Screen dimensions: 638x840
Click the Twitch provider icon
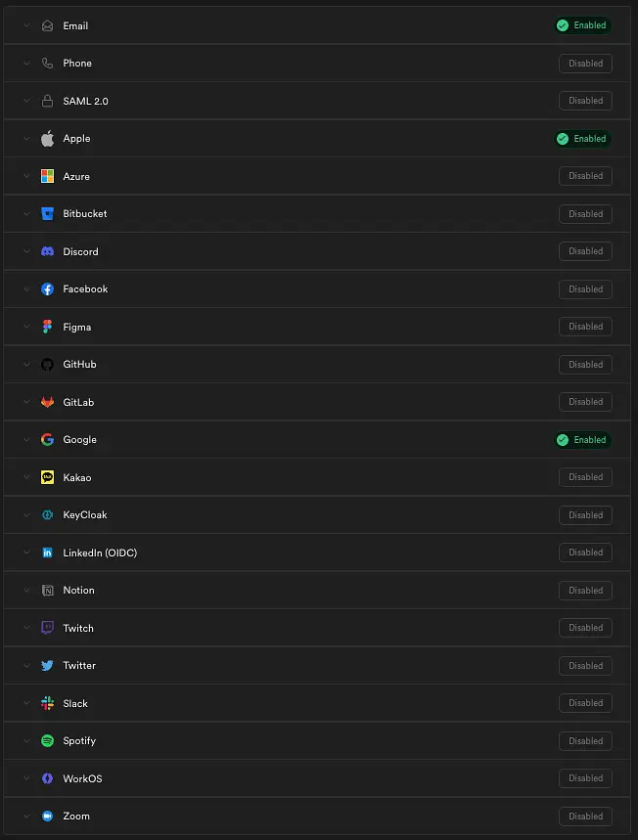tap(47, 628)
